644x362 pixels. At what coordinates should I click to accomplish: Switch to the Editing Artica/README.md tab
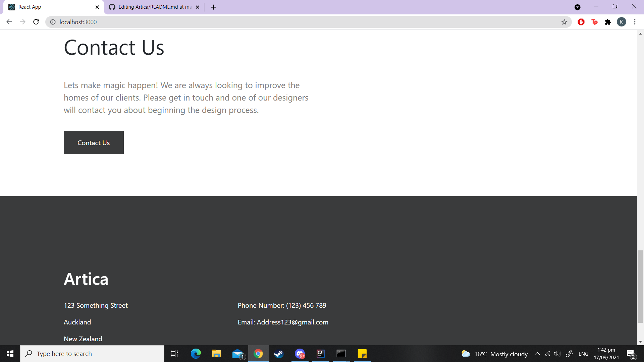pos(151,7)
